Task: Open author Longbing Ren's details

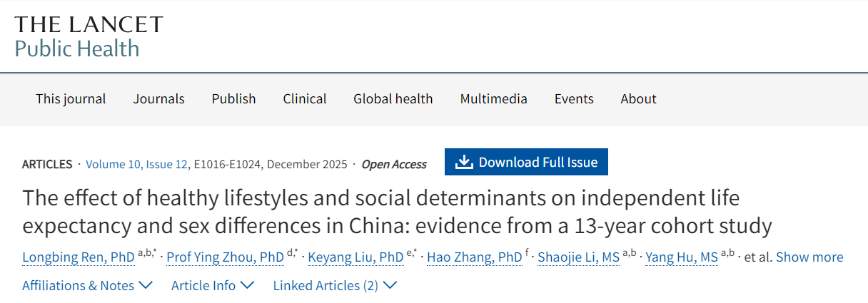Action: click(x=79, y=257)
